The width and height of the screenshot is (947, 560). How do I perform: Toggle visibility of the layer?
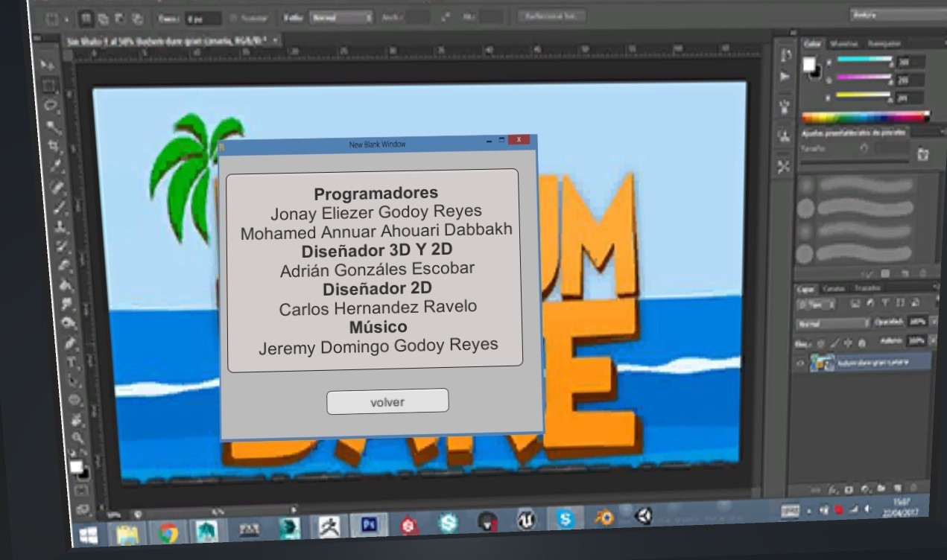point(801,363)
